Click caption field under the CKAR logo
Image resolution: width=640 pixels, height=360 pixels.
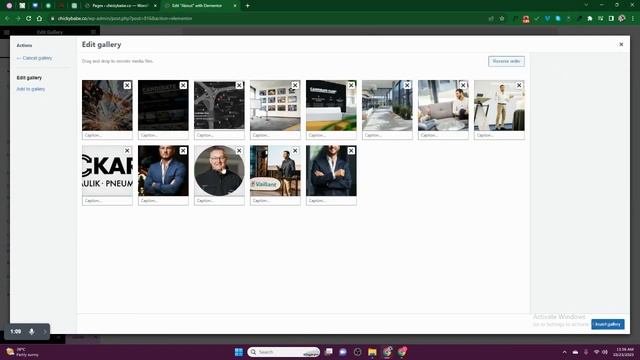(x=107, y=201)
